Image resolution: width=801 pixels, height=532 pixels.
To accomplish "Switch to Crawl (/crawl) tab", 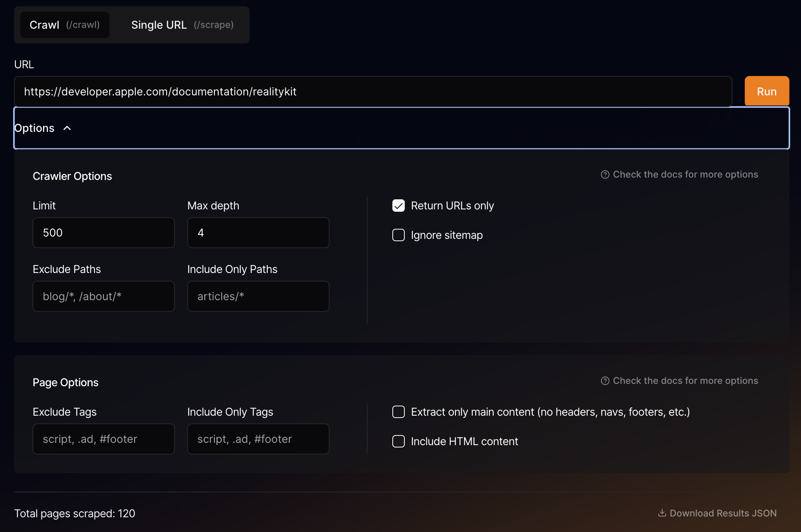I will (64, 25).
